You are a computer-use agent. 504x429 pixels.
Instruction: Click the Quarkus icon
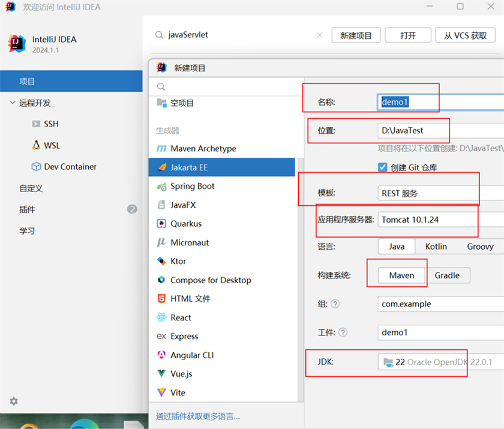pyautogui.click(x=161, y=223)
